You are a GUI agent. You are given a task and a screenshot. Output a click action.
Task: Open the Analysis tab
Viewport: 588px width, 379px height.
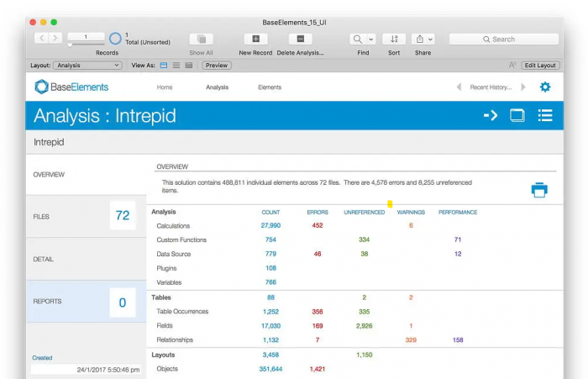click(x=217, y=87)
